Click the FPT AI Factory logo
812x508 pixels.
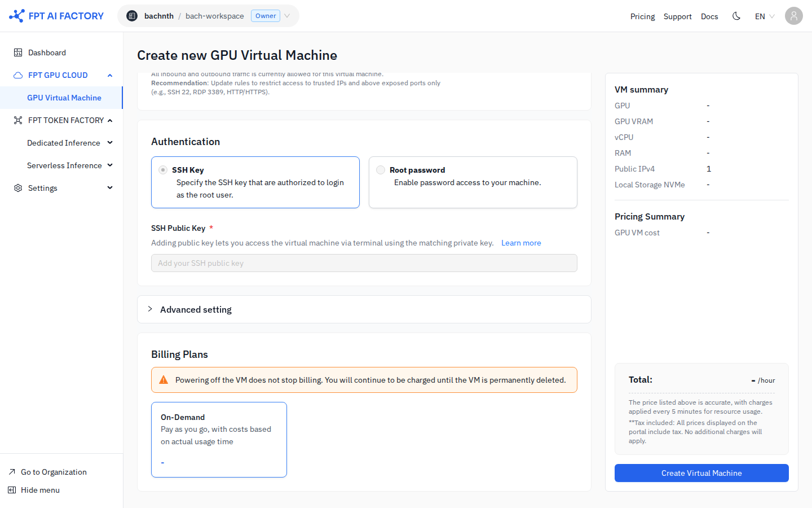click(56, 16)
